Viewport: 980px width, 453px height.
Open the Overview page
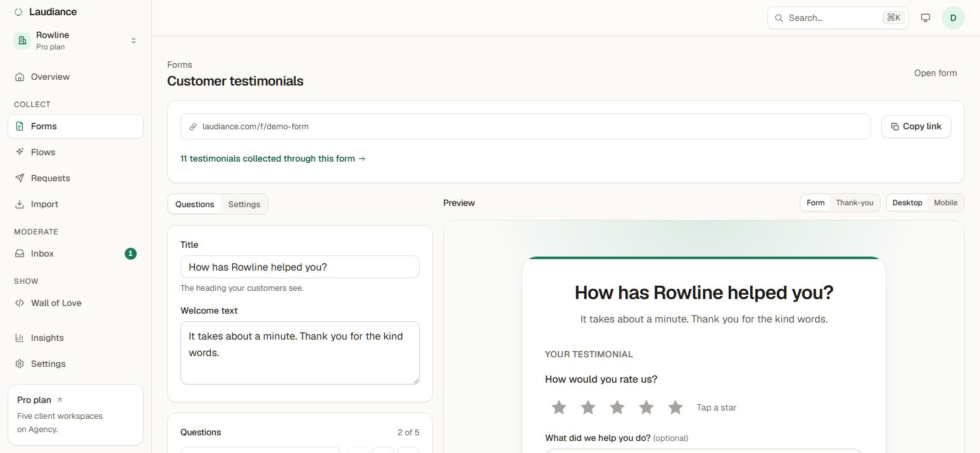click(x=75, y=77)
